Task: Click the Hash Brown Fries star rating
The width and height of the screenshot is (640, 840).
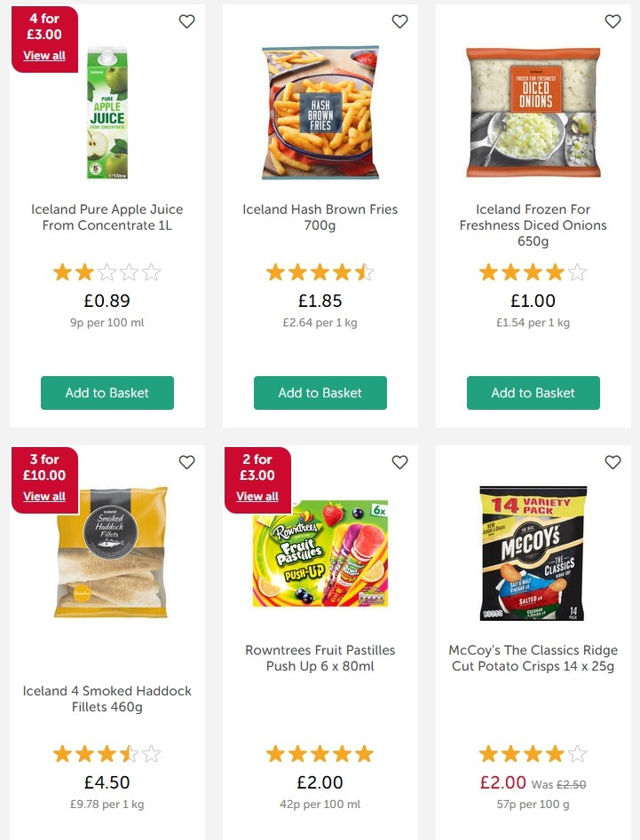Action: click(x=320, y=272)
